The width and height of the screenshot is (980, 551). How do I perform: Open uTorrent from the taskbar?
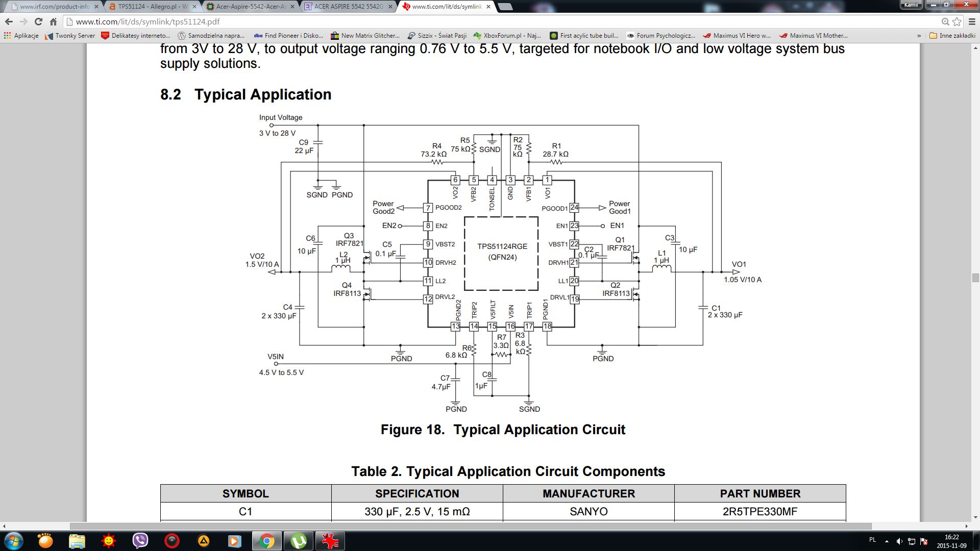(299, 541)
